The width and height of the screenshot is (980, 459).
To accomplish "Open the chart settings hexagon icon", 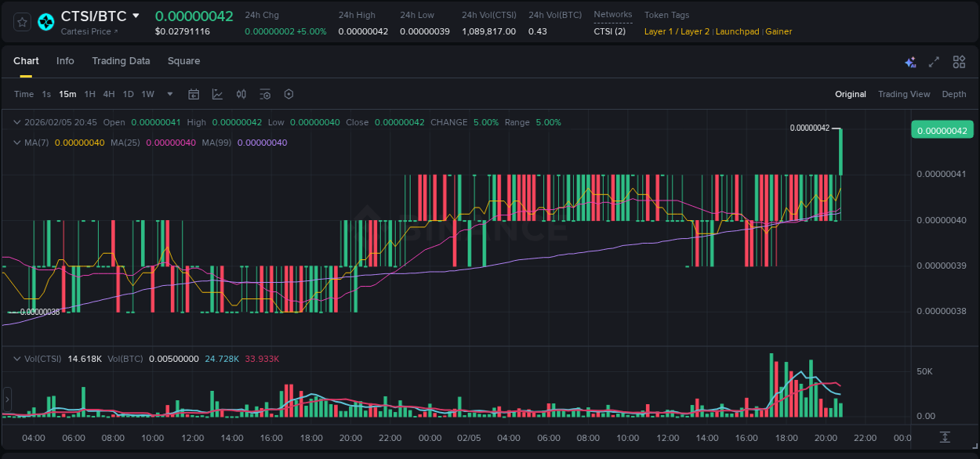I will click(x=289, y=94).
